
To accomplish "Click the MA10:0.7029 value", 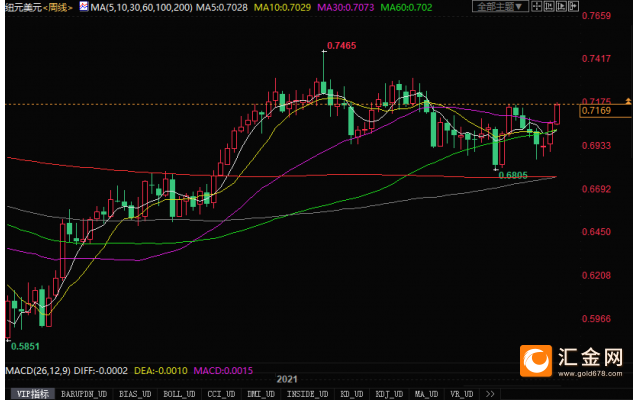I will click(282, 7).
